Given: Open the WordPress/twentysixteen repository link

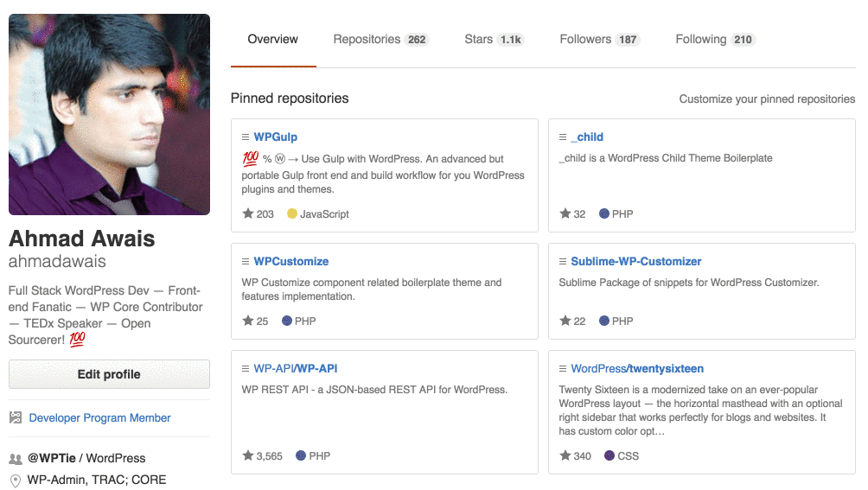Looking at the screenshot, I should (x=637, y=369).
